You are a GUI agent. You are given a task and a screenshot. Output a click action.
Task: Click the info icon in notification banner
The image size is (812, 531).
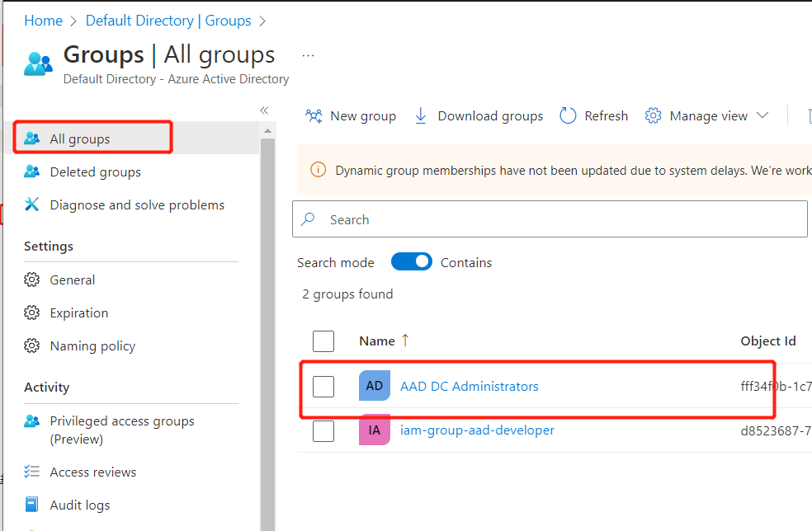[x=318, y=169]
